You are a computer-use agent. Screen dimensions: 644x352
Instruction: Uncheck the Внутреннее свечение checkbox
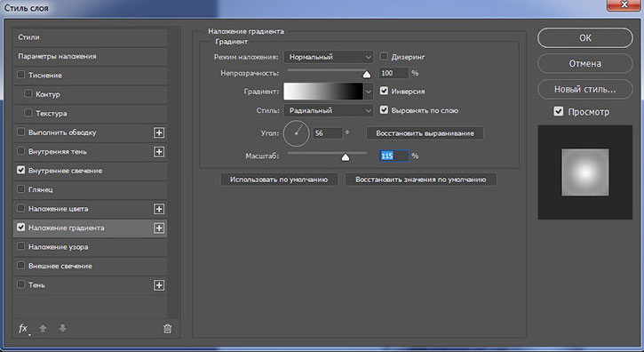[x=21, y=170]
